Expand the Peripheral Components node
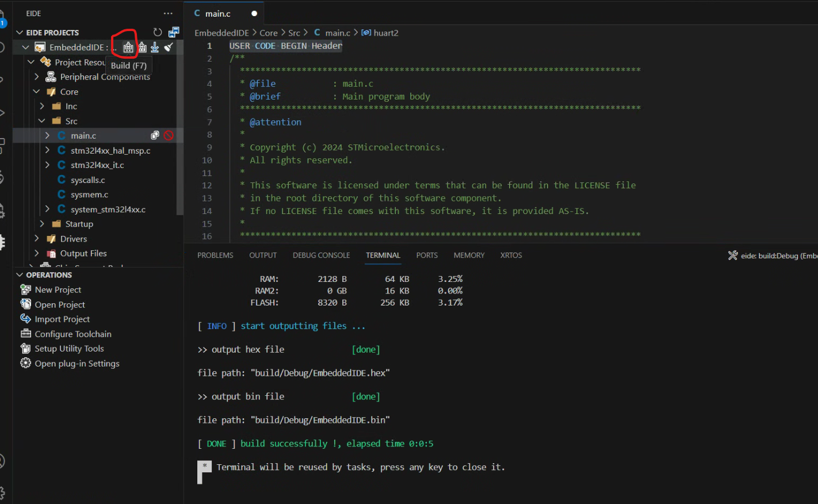This screenshot has width=818, height=504. (37, 77)
